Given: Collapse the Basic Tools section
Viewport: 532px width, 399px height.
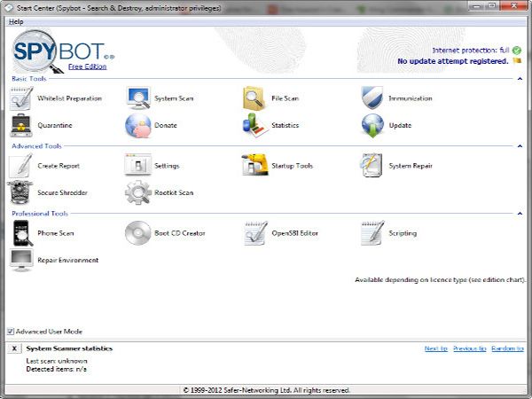Looking at the screenshot, I should pyautogui.click(x=520, y=79).
